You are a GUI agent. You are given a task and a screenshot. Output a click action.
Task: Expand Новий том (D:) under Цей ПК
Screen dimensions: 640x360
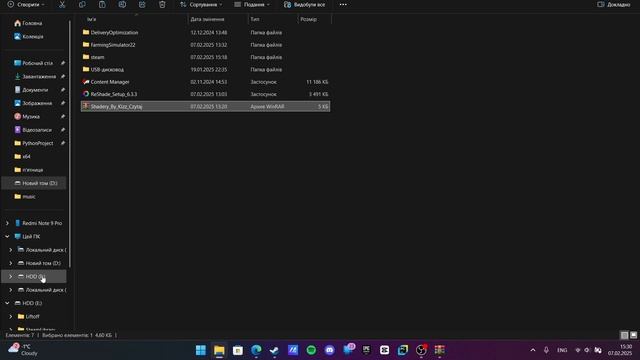[x=11, y=263]
